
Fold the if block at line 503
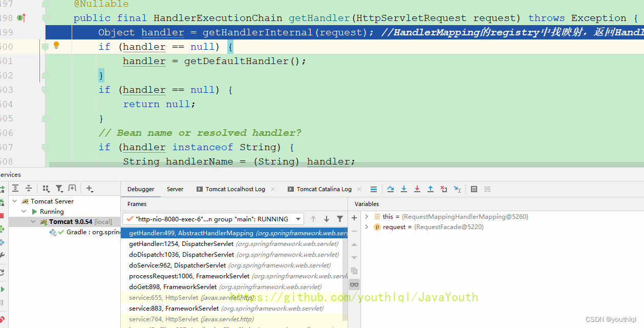45,90
